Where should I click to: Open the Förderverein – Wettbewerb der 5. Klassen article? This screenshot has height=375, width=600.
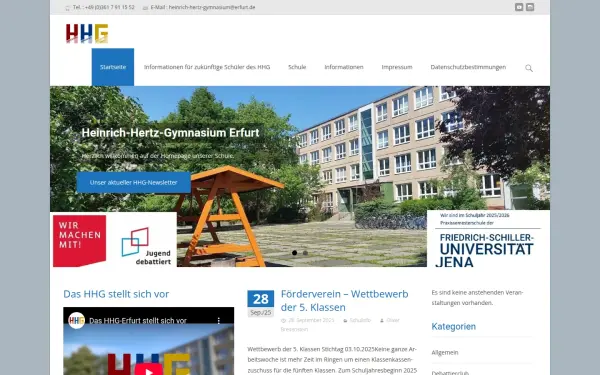click(344, 300)
